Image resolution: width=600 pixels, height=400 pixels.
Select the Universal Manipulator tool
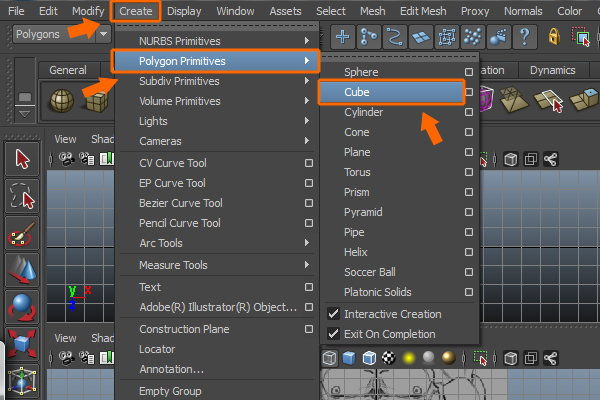tap(22, 381)
